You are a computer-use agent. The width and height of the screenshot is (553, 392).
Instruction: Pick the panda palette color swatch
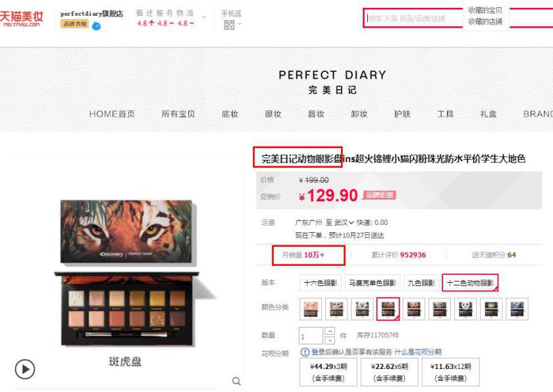click(x=465, y=308)
